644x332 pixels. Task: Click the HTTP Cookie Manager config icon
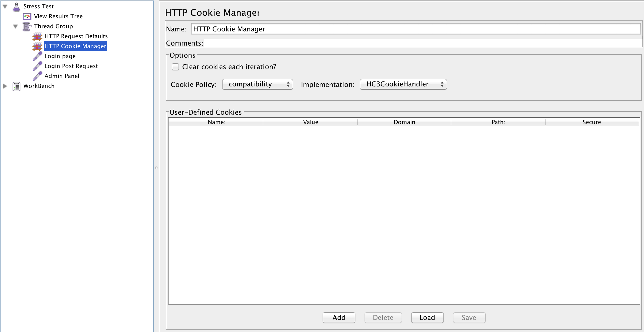pos(37,46)
